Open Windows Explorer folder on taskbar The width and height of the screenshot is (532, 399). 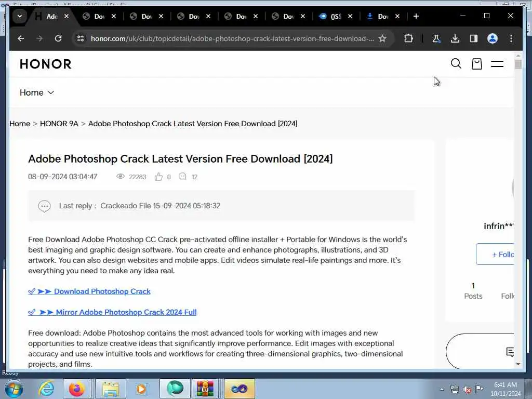111,389
